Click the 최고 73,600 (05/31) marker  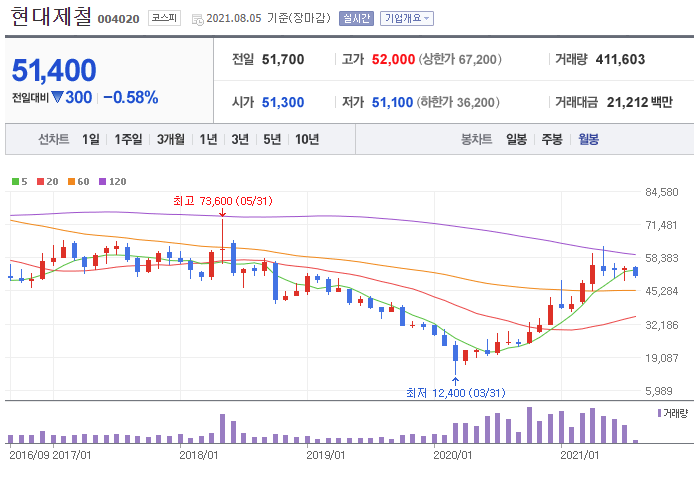223,201
